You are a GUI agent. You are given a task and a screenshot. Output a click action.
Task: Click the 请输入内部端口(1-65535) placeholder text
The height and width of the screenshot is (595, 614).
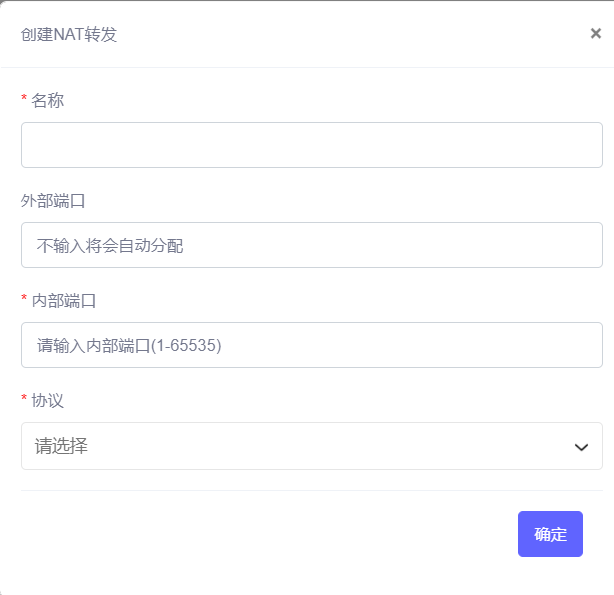point(129,346)
